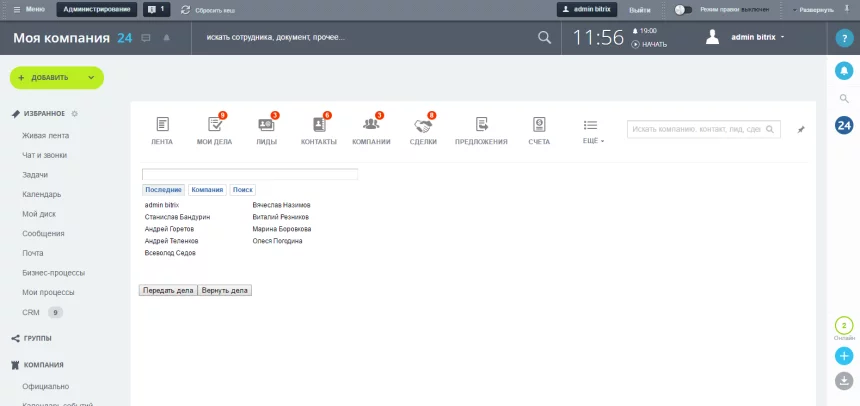Click the CRM search input field
The image size is (860, 406).
(x=695, y=129)
